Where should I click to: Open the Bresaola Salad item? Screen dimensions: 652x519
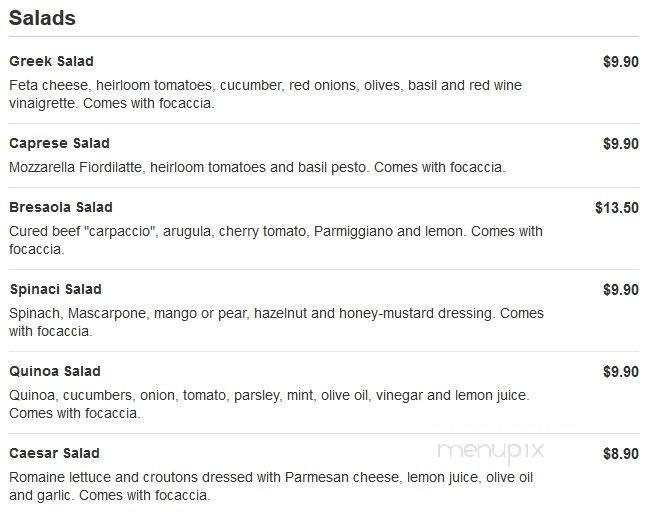60,208
